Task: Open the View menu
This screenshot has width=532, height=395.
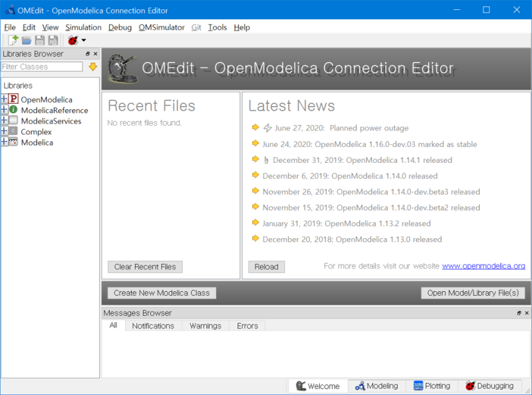Action: (x=51, y=27)
